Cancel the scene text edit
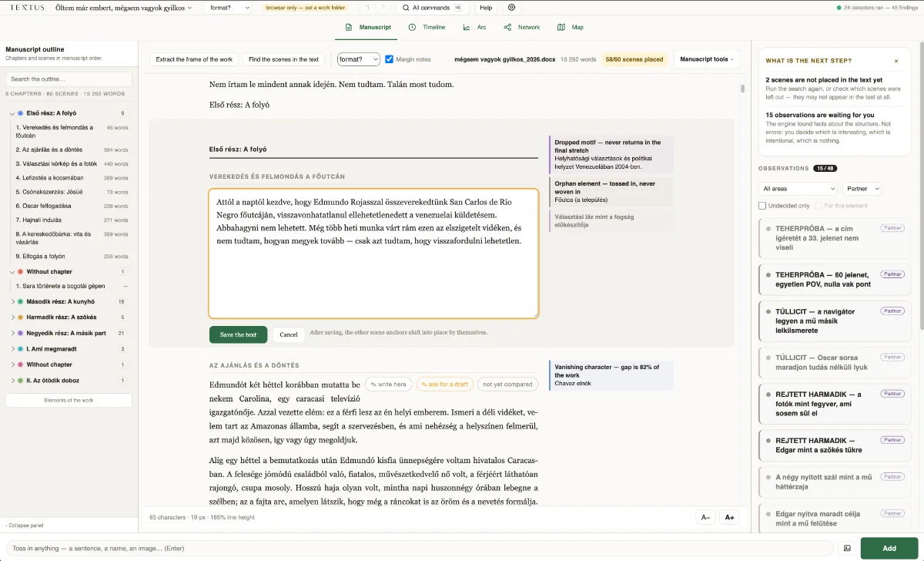This screenshot has width=924, height=561. [x=289, y=334]
